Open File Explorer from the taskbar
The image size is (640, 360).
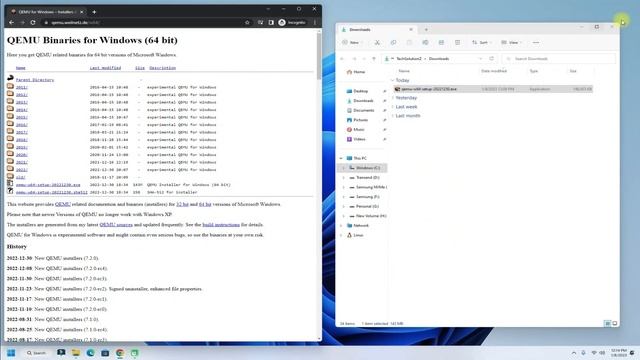tap(76, 353)
